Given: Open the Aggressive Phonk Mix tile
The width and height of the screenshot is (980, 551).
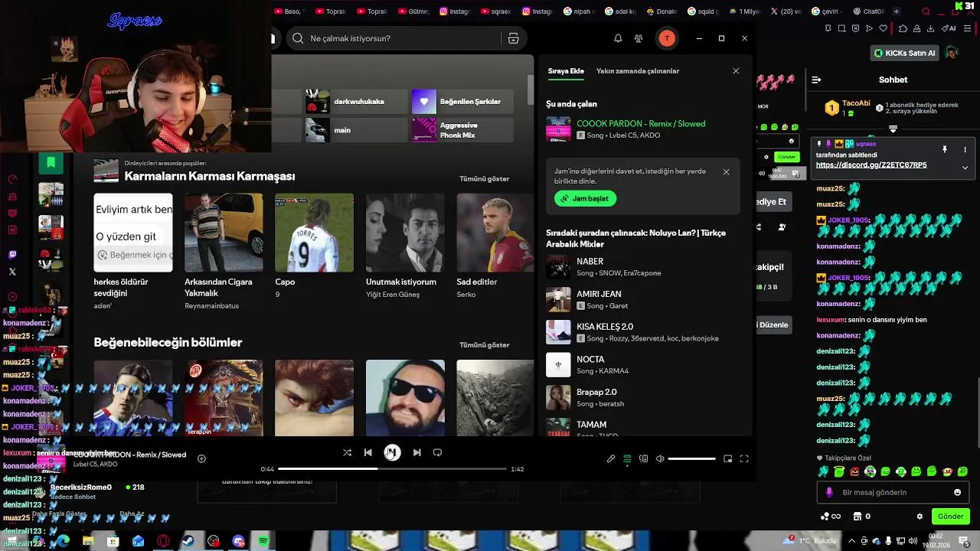Looking at the screenshot, I should coord(462,130).
